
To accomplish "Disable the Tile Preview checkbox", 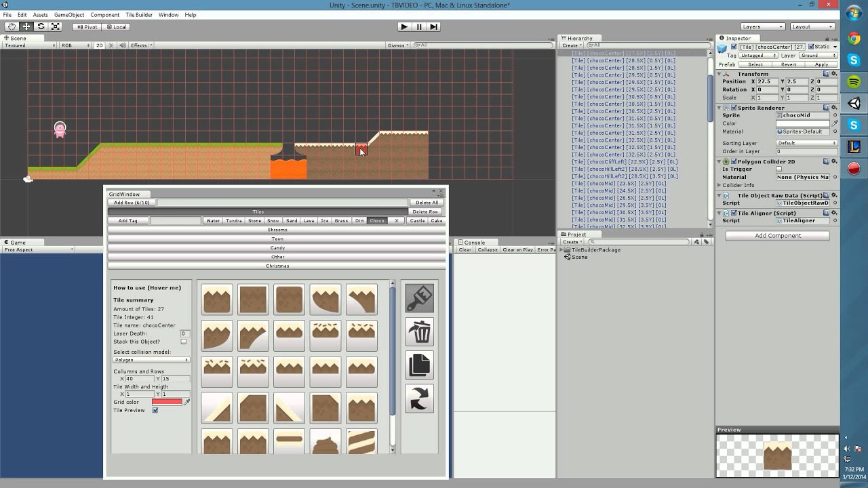I will pos(155,410).
